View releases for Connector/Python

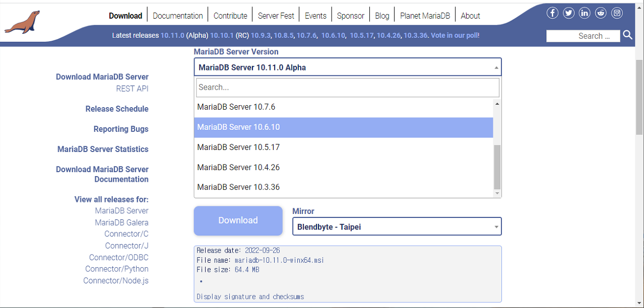point(117,269)
